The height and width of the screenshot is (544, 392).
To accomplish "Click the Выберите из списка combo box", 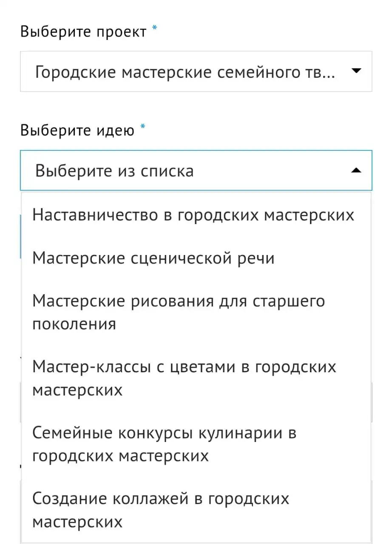I will (x=196, y=170).
